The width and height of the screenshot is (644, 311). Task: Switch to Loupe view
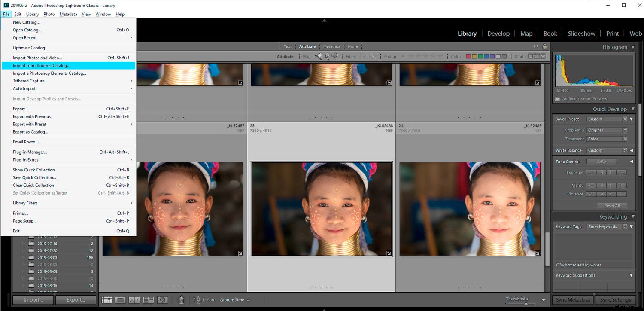pyautogui.click(x=120, y=299)
